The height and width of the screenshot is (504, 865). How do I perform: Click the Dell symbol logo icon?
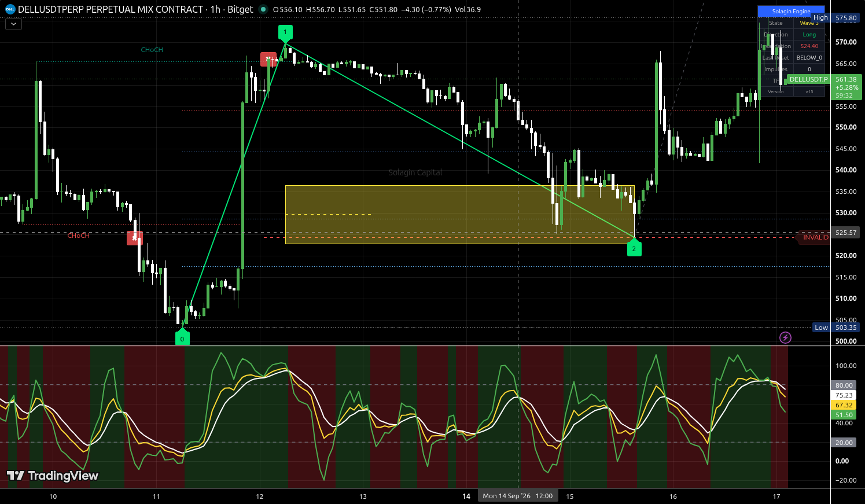click(x=10, y=9)
